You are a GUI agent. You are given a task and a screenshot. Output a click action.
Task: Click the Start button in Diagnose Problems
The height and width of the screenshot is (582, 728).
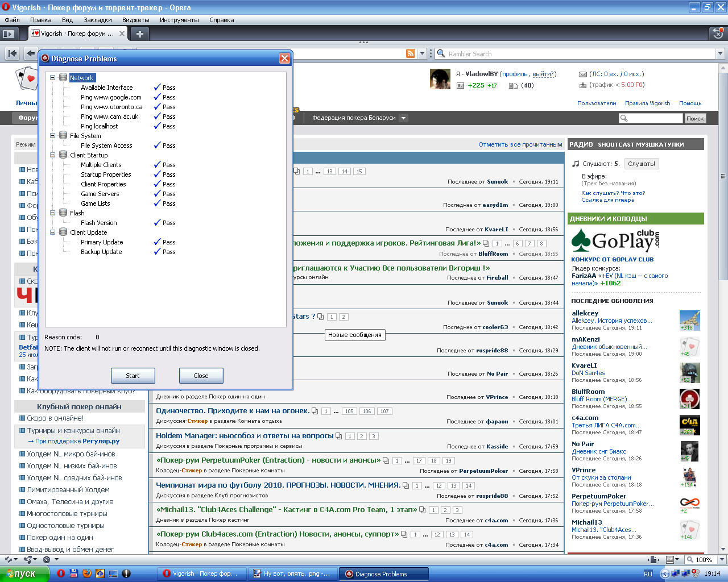(133, 376)
